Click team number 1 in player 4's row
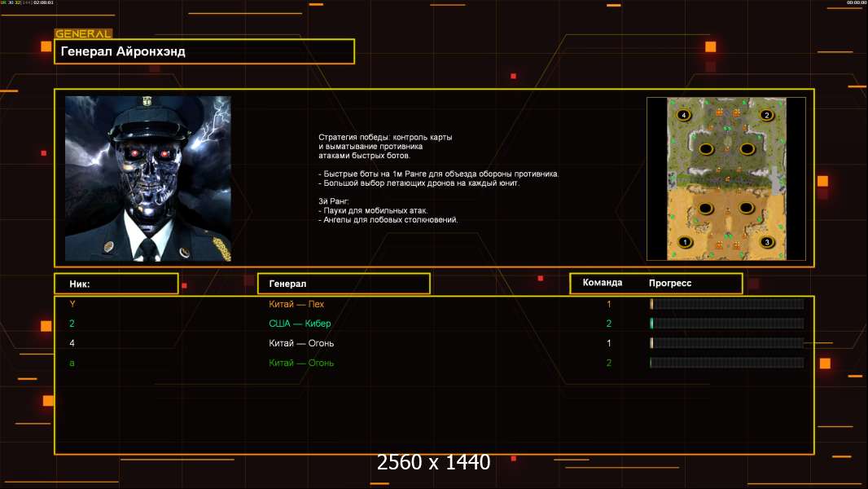 point(609,343)
